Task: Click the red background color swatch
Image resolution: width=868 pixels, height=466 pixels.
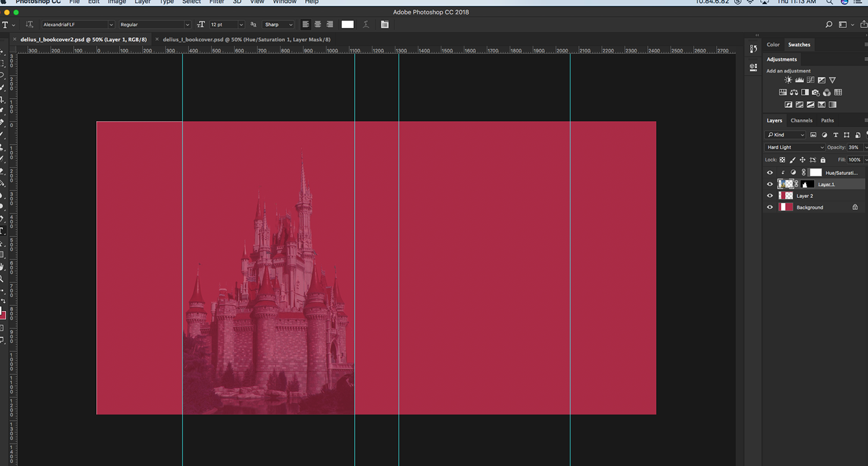Action: coord(3,315)
